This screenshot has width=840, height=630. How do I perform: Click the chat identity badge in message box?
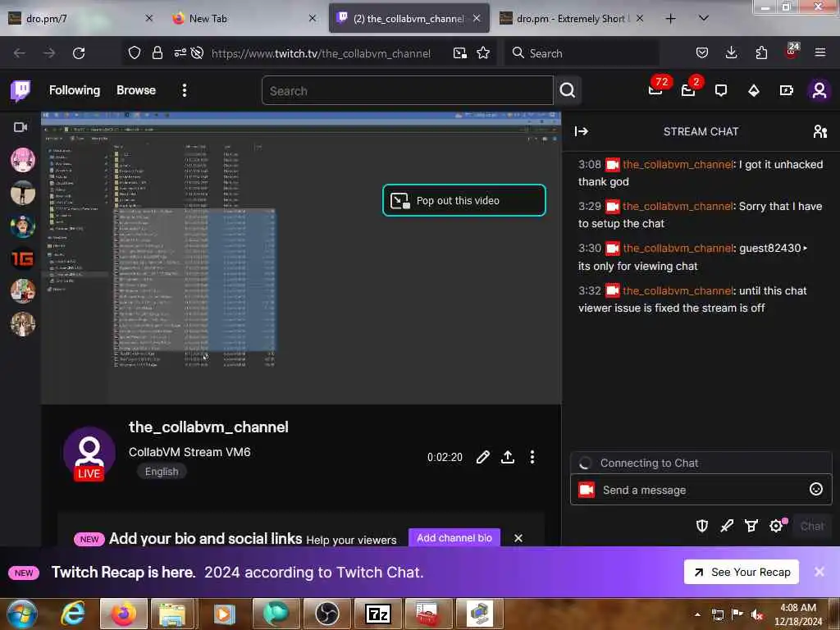click(587, 490)
